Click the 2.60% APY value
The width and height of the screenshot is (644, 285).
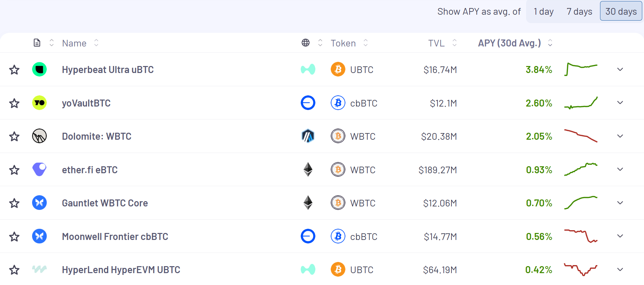[x=539, y=103]
